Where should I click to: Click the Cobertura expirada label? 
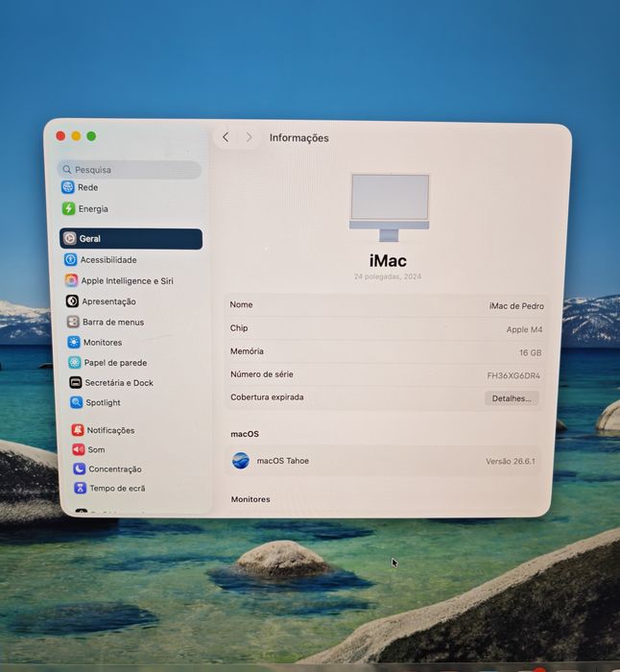(267, 397)
